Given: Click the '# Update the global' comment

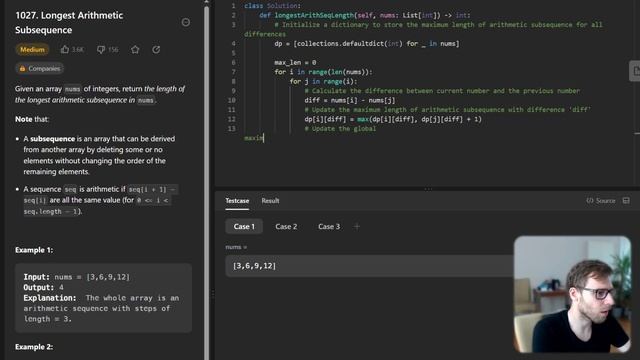Looking at the screenshot, I should point(340,129).
